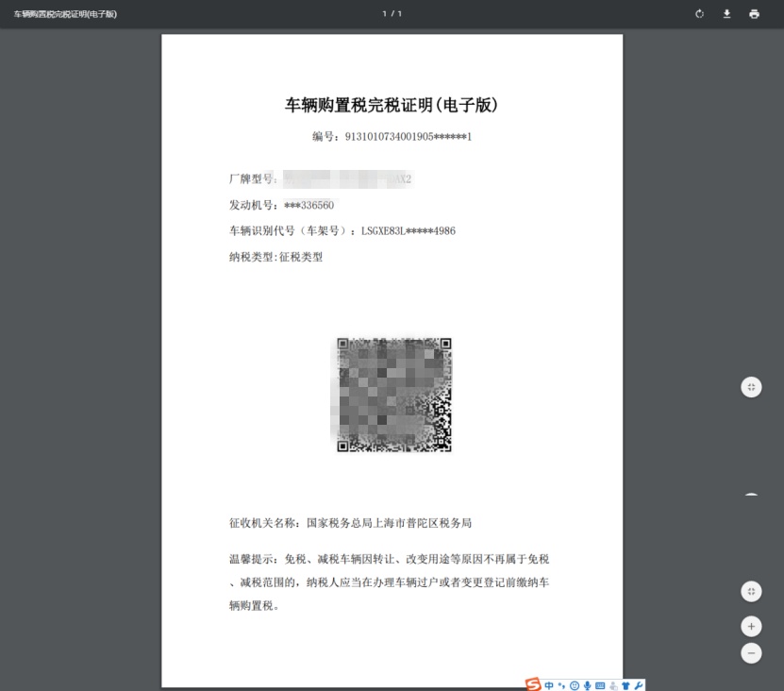Click the certificate number 编号 line
This screenshot has height=691, width=784.
[392, 137]
